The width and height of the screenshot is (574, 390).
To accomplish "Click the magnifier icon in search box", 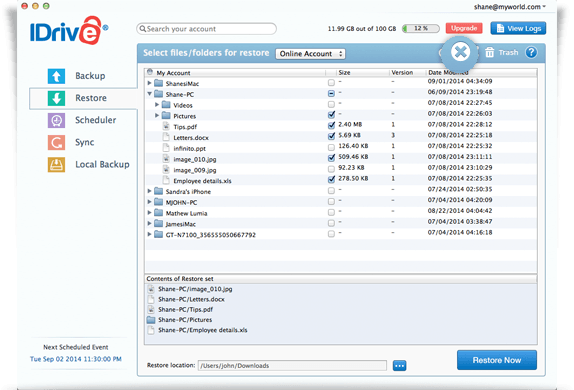I will click(x=143, y=29).
